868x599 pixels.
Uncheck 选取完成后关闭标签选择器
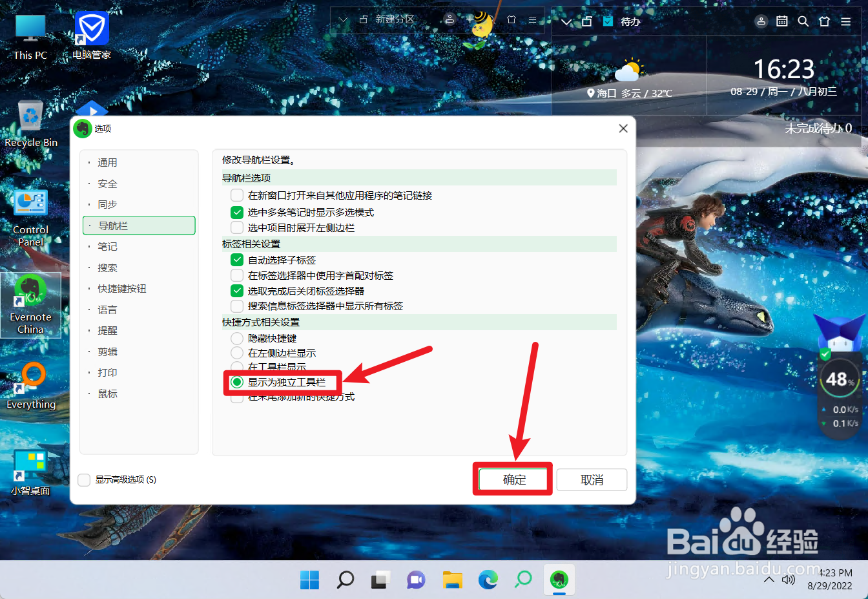(x=237, y=291)
